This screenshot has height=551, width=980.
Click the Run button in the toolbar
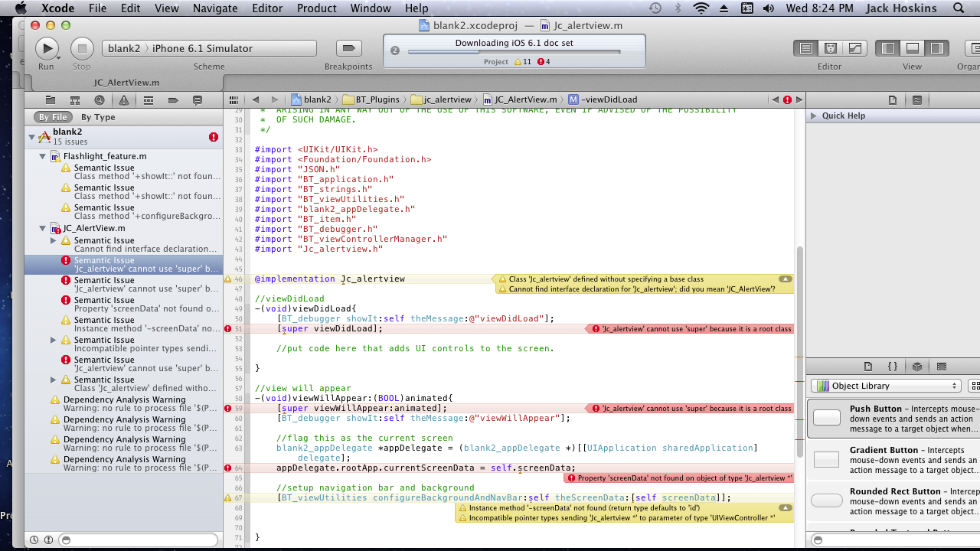coord(47,48)
